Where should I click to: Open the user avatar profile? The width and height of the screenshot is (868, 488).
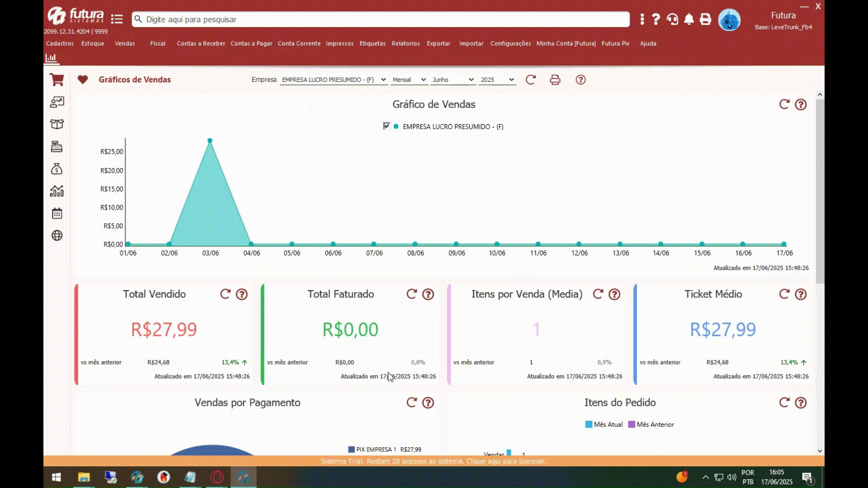tap(729, 20)
